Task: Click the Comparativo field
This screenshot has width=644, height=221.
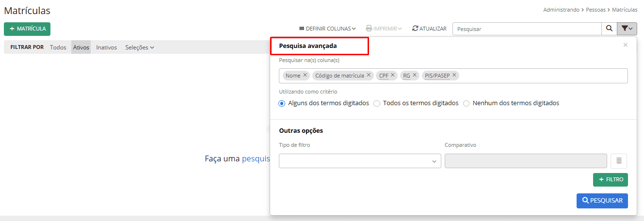Action: [x=526, y=161]
